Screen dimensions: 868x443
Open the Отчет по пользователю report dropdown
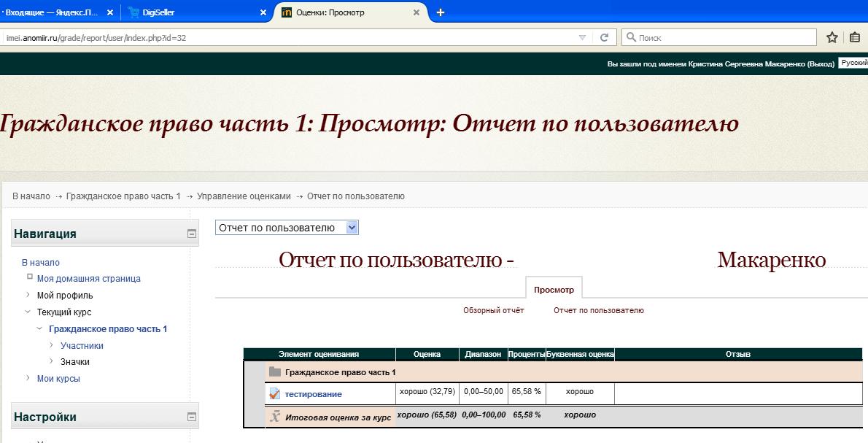(x=287, y=228)
